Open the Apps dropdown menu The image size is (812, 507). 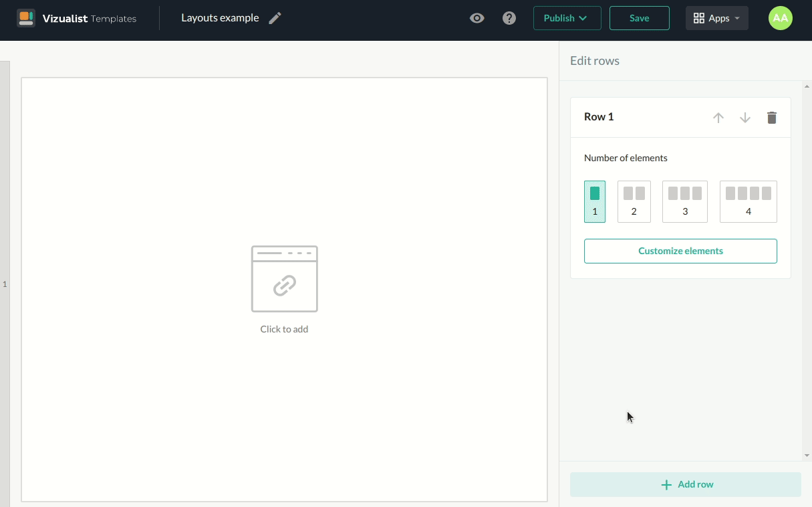pos(716,18)
